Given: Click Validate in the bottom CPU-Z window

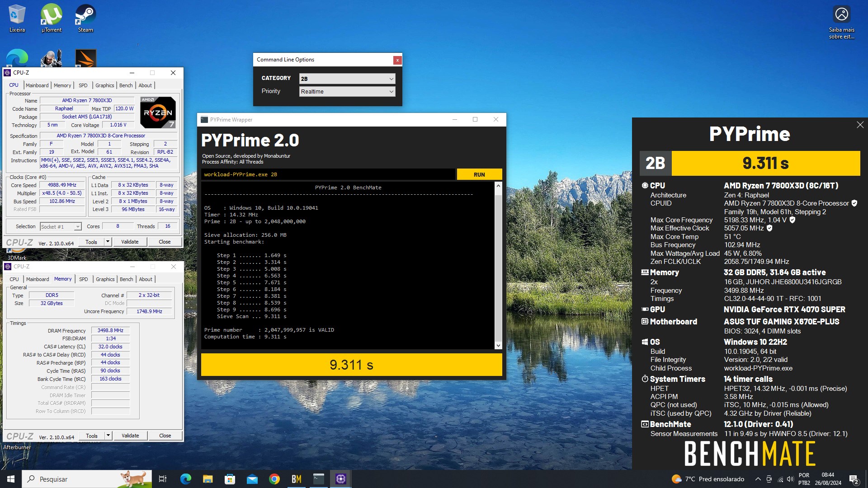Looking at the screenshot, I should pos(130,436).
